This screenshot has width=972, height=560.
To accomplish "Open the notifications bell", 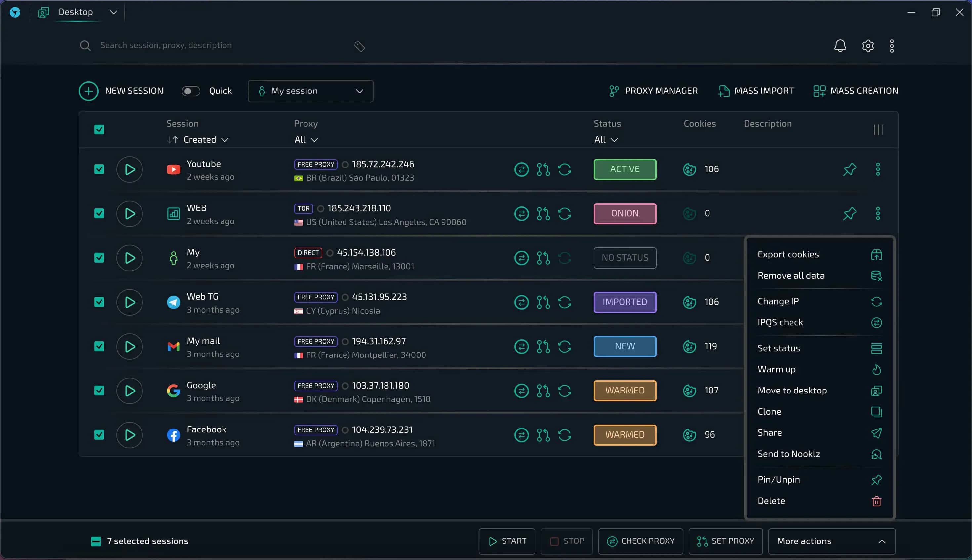I will point(840,46).
